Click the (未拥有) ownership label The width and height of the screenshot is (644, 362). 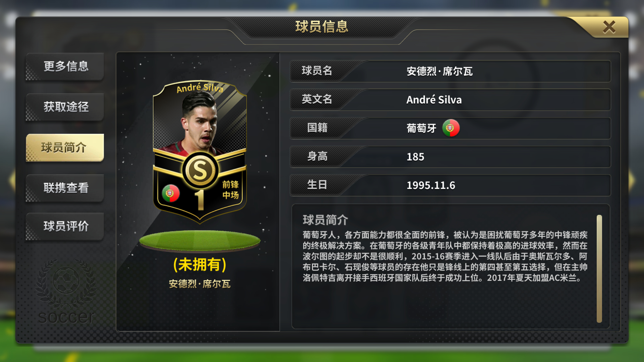tap(200, 265)
